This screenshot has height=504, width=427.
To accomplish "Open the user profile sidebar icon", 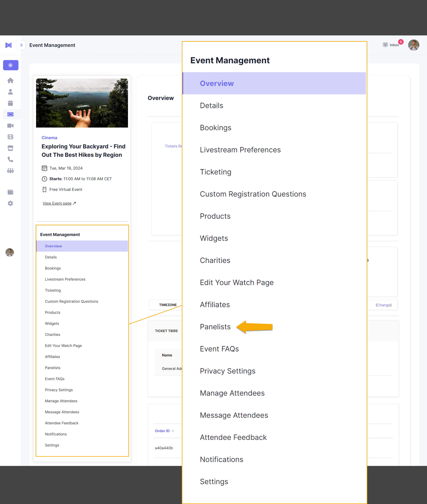I will [10, 92].
